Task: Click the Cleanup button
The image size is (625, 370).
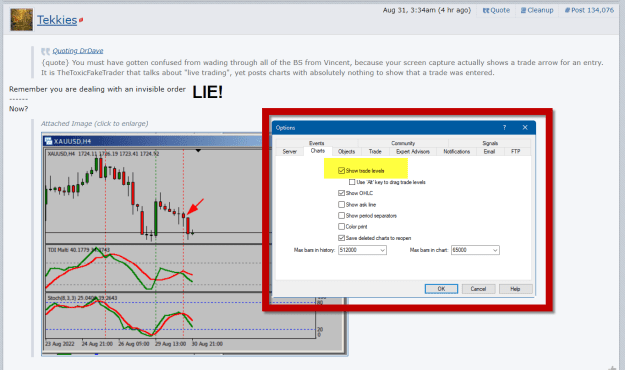Action: pos(537,10)
